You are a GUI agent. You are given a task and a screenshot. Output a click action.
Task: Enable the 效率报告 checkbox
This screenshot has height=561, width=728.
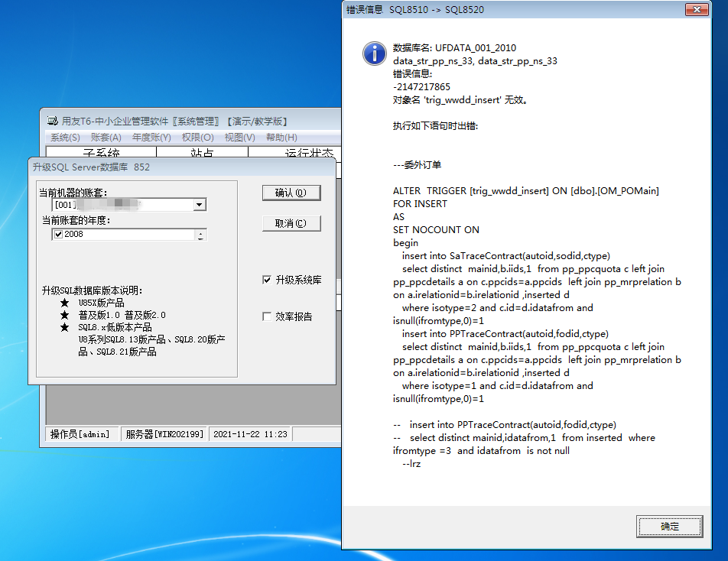266,316
